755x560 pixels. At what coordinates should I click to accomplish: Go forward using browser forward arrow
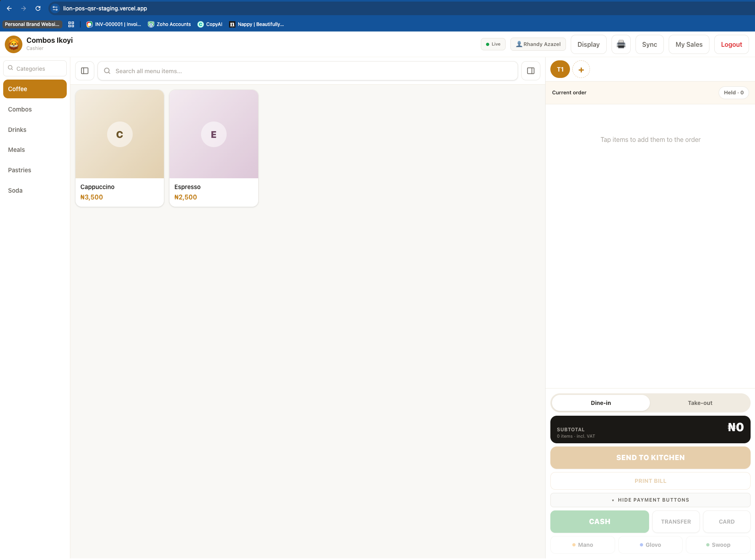24,8
